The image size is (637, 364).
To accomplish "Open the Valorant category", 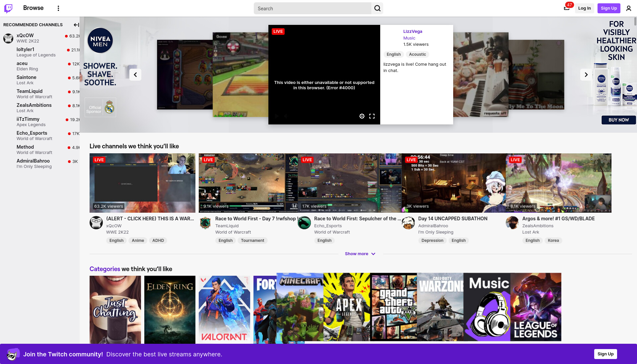I will click(224, 310).
